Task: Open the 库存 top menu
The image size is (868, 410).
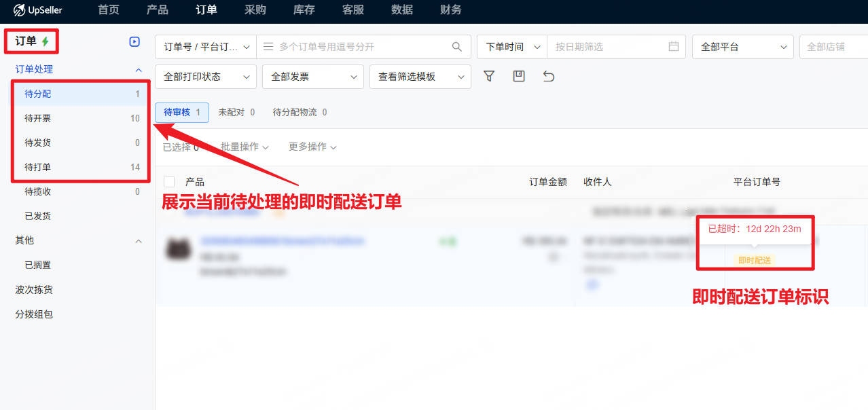Action: tap(304, 10)
